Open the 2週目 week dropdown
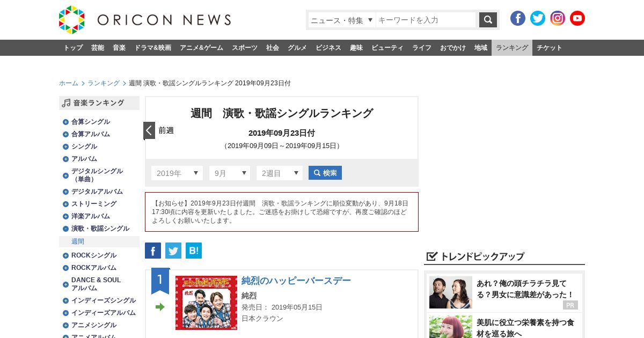 point(280,173)
